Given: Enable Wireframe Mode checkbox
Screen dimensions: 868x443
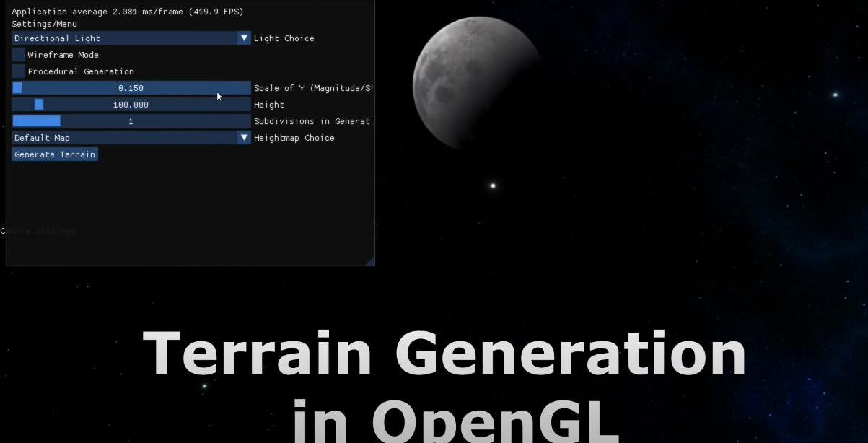Looking at the screenshot, I should (x=19, y=55).
